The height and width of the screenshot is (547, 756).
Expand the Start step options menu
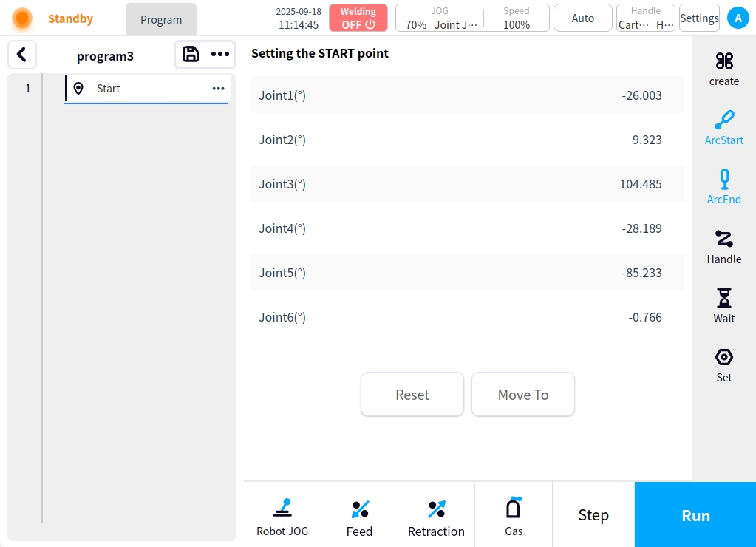point(218,89)
